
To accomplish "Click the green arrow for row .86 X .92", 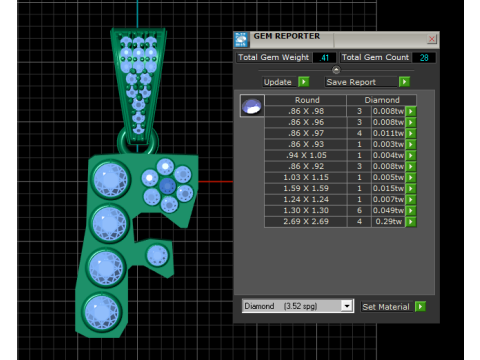I will pos(411,166).
